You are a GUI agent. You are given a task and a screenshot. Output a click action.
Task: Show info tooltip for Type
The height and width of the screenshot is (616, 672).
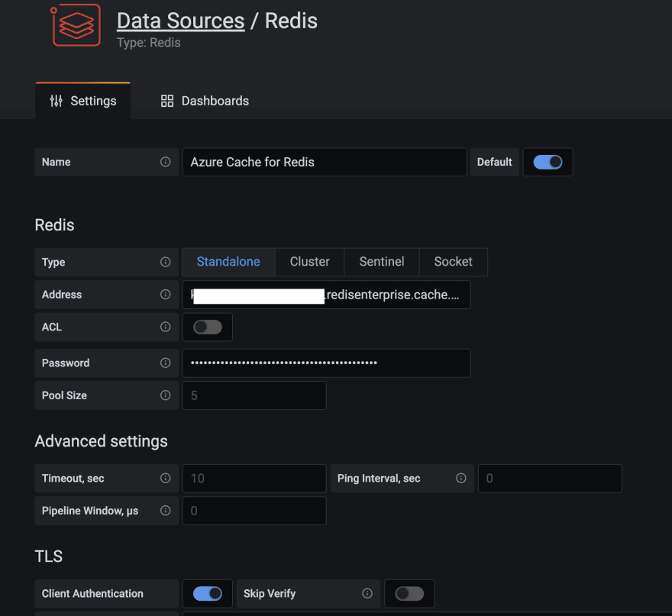[x=166, y=262]
